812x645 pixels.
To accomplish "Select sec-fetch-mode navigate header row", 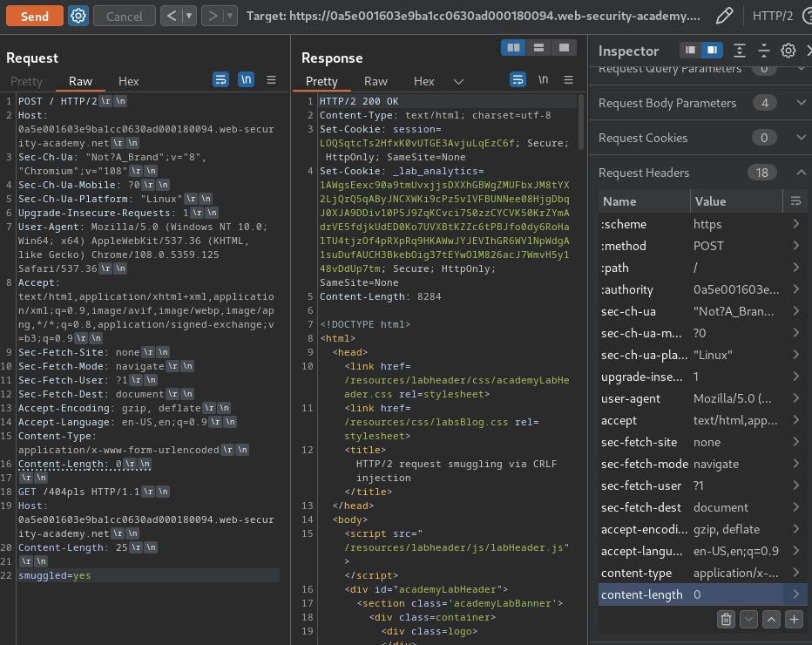I will pos(703,464).
